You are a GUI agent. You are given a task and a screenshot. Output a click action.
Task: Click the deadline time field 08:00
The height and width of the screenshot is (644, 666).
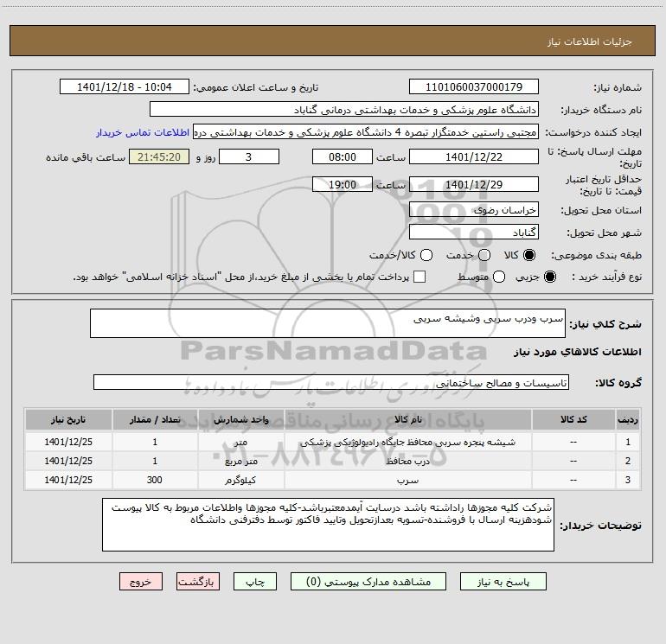coord(343,156)
